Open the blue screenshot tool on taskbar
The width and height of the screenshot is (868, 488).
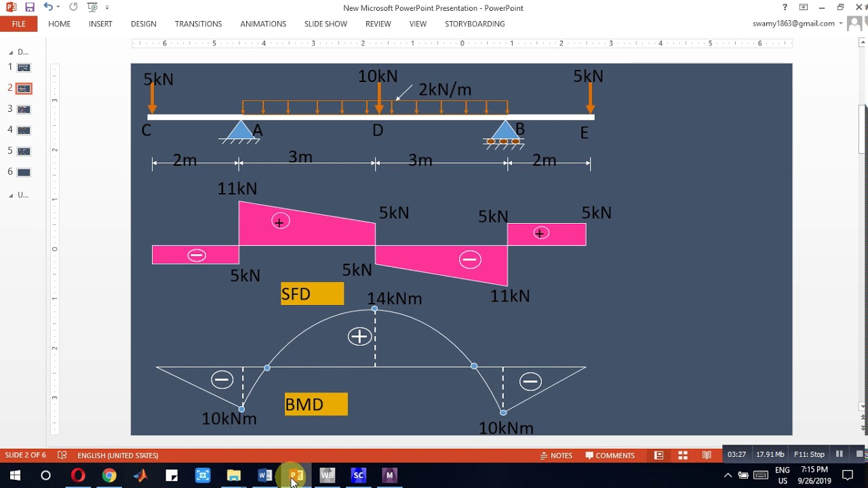point(203,475)
